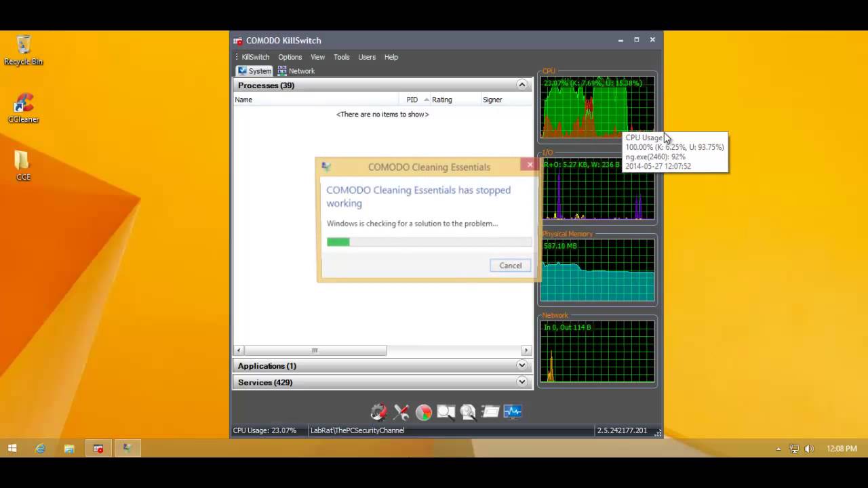The image size is (868, 488).
Task: Click the taskbar clock showing 12:08 PM
Action: [842, 449]
